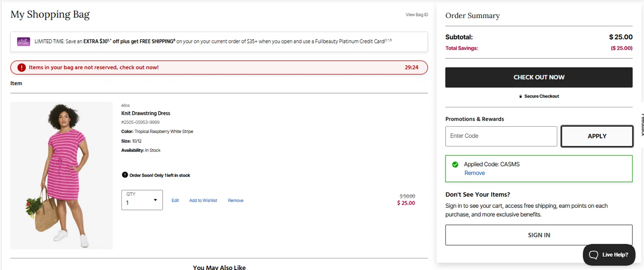Open the QTY dropdown
The height and width of the screenshot is (270, 644).
[x=142, y=200]
